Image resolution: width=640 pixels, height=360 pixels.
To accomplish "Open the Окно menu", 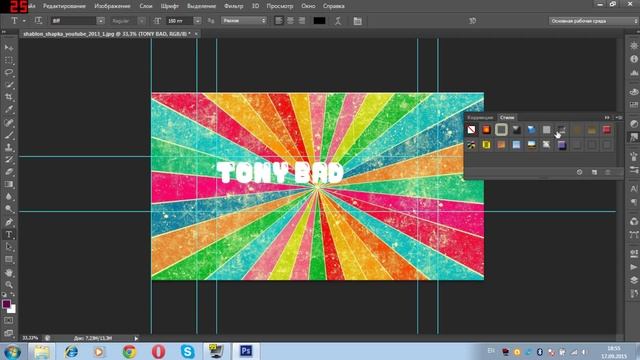I will pos(308,6).
